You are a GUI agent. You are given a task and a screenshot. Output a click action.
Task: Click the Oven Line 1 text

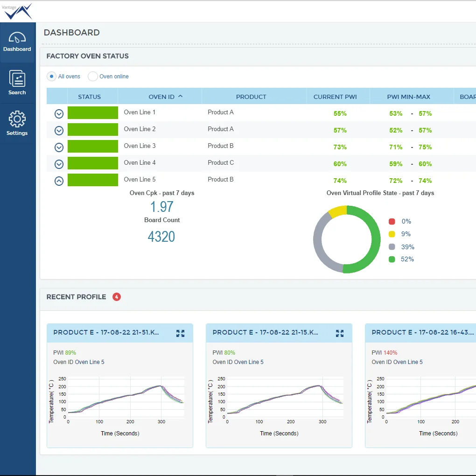pos(140,112)
